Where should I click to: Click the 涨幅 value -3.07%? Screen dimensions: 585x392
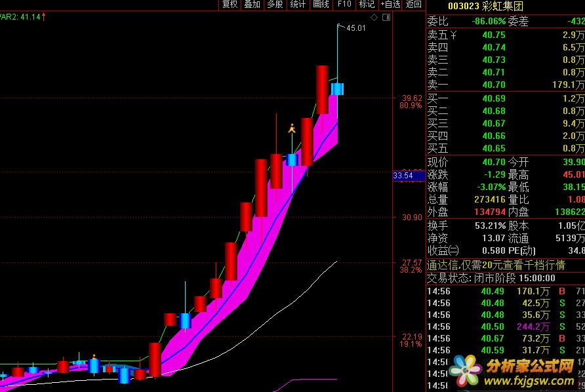point(491,187)
